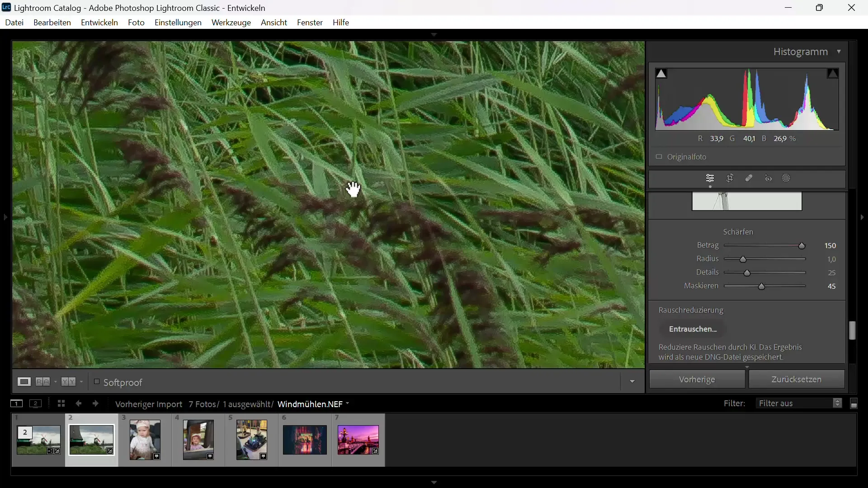Toggle shadow clipping indicator in histogram
The width and height of the screenshot is (868, 488).
662,74
